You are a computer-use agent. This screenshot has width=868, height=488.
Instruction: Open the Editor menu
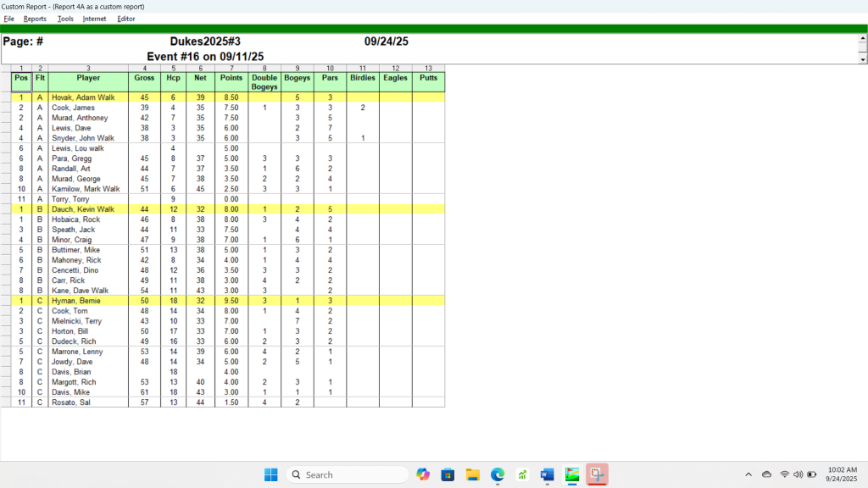(126, 19)
